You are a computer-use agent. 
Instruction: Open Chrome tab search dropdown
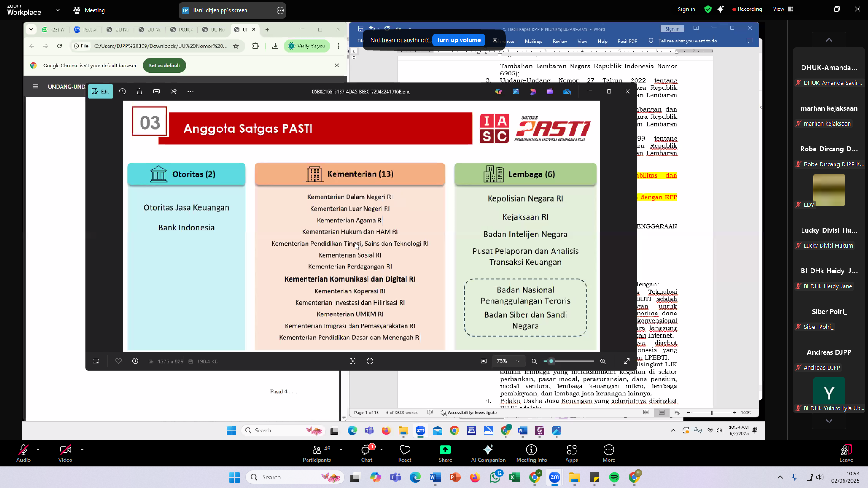pyautogui.click(x=31, y=29)
